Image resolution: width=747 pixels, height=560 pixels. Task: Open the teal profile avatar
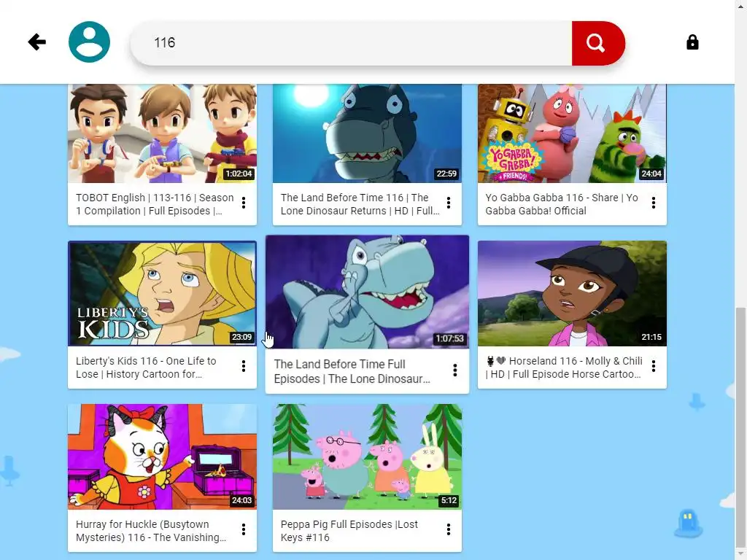[x=89, y=42]
